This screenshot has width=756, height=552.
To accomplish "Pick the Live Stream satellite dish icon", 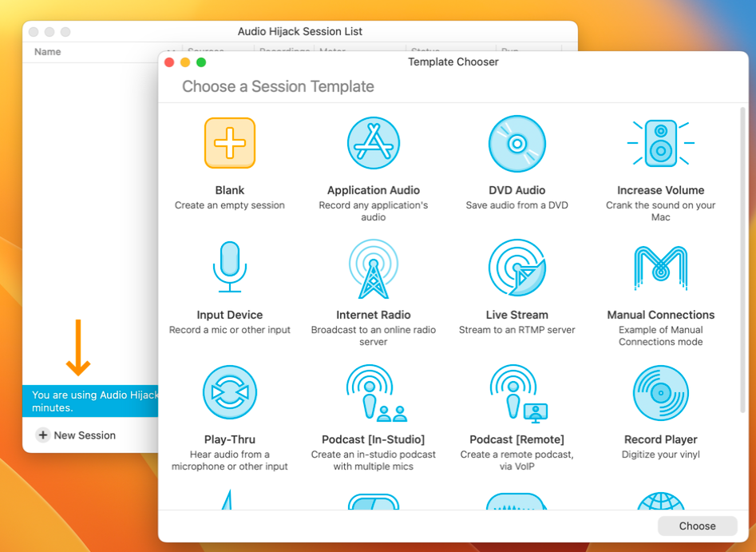I will (517, 268).
